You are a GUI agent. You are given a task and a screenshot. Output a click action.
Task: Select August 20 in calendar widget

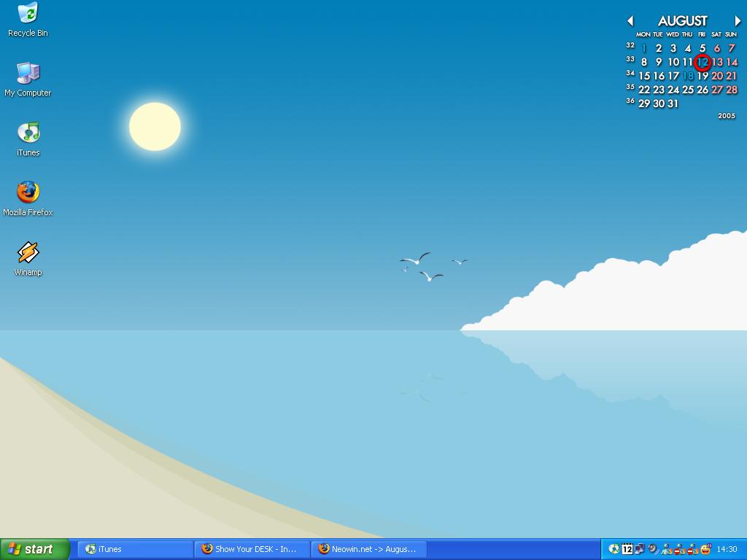tap(717, 76)
